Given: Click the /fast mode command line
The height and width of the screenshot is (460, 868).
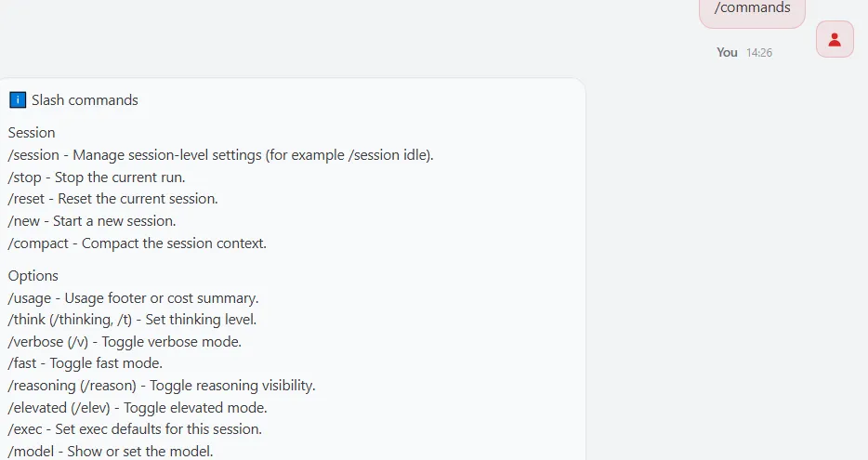Looking at the screenshot, I should pyautogui.click(x=85, y=363).
